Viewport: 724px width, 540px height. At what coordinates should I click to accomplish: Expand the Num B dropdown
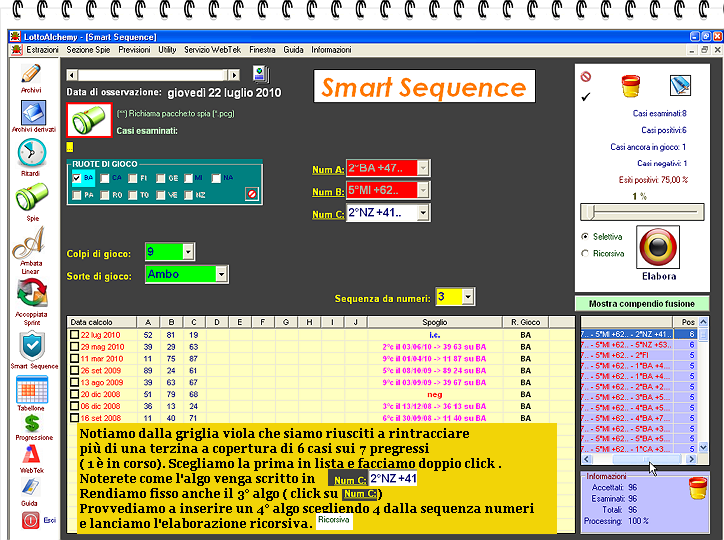[x=423, y=190]
